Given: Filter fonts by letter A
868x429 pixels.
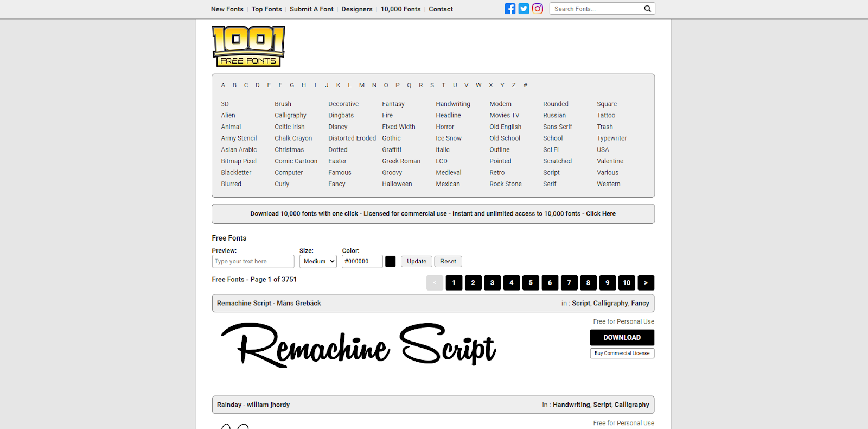Looking at the screenshot, I should (x=223, y=85).
